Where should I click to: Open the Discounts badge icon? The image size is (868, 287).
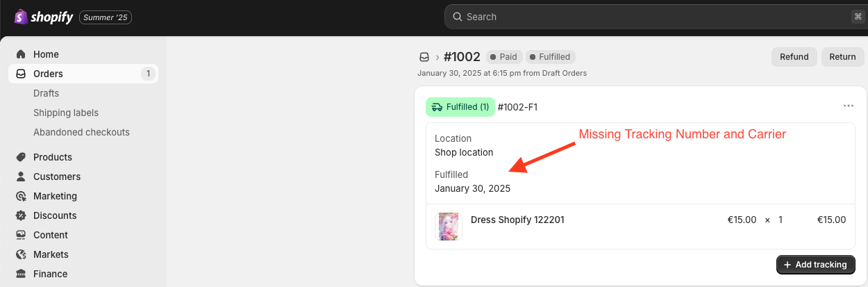(x=21, y=215)
